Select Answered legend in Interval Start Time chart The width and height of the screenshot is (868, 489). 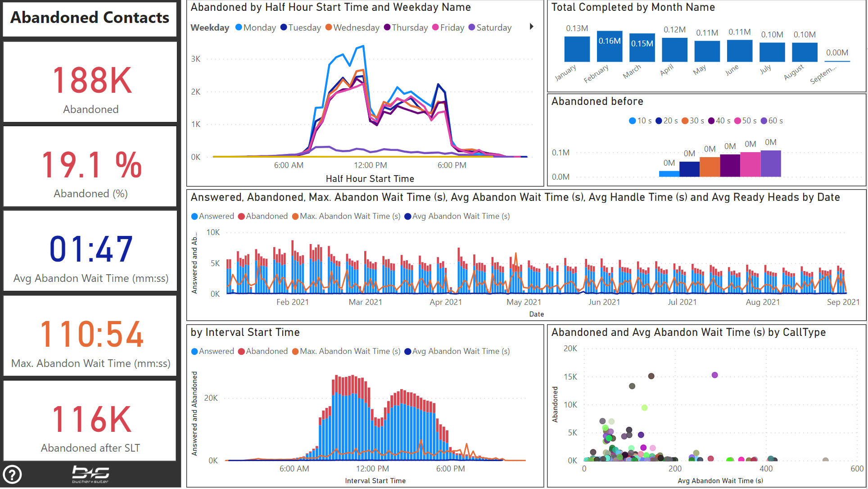click(x=212, y=351)
